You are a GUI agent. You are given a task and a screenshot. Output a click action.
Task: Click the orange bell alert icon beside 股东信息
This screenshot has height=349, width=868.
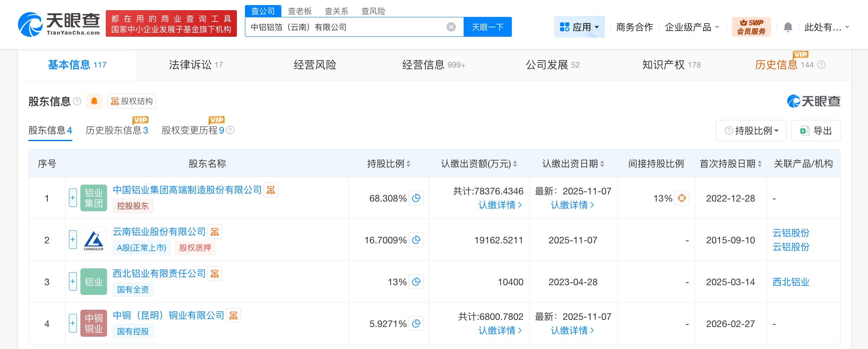[x=94, y=101]
